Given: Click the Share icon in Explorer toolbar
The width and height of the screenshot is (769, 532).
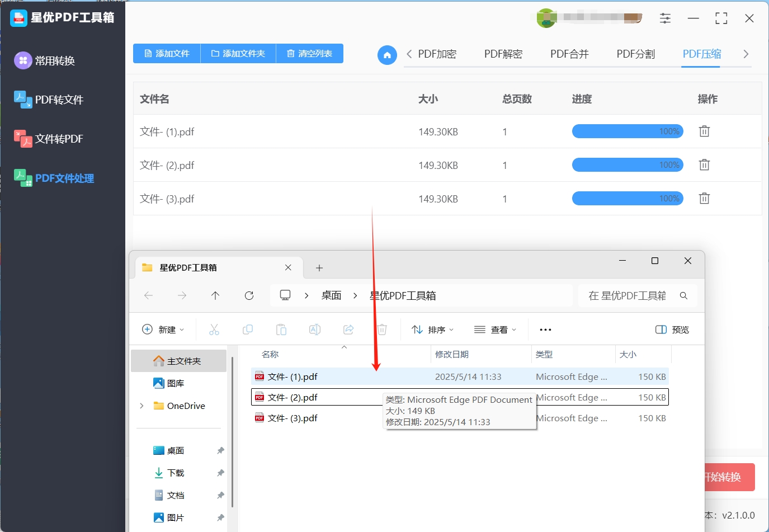Looking at the screenshot, I should point(348,329).
